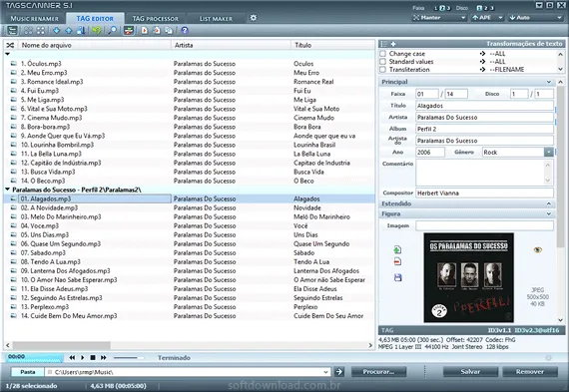Click the stop playback button
569x392 pixels.
click(93, 357)
